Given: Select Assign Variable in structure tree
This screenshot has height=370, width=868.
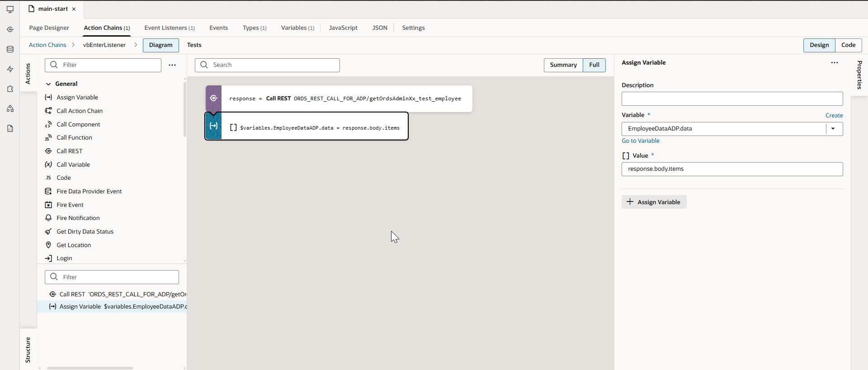Looking at the screenshot, I should click(80, 307).
